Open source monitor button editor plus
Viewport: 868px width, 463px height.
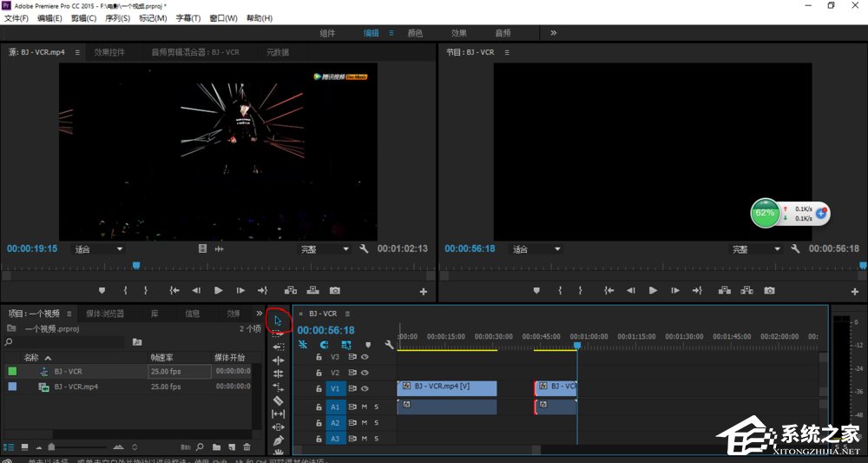pos(424,291)
